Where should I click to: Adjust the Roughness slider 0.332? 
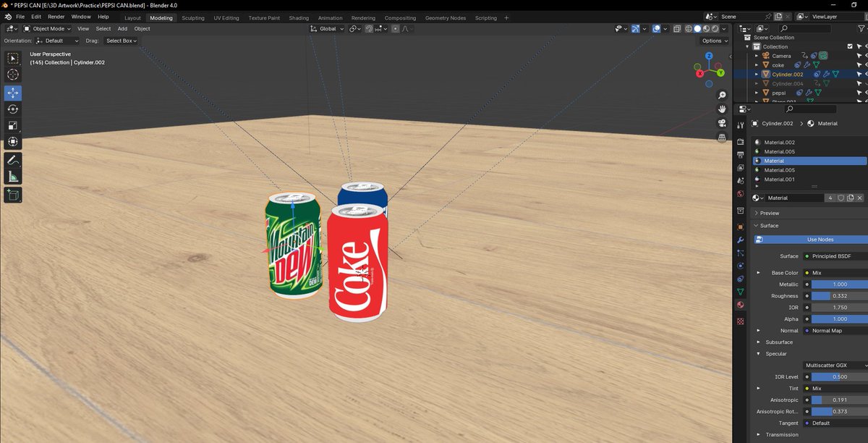click(839, 296)
